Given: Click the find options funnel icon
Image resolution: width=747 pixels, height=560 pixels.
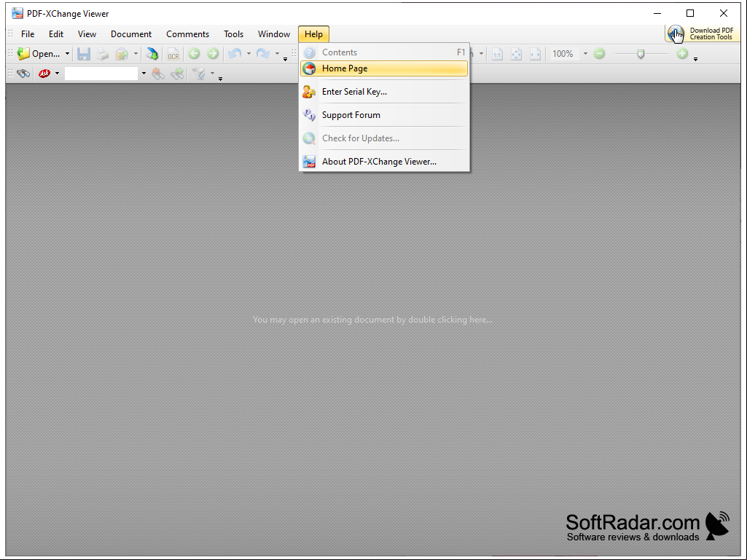Looking at the screenshot, I should pyautogui.click(x=199, y=74).
